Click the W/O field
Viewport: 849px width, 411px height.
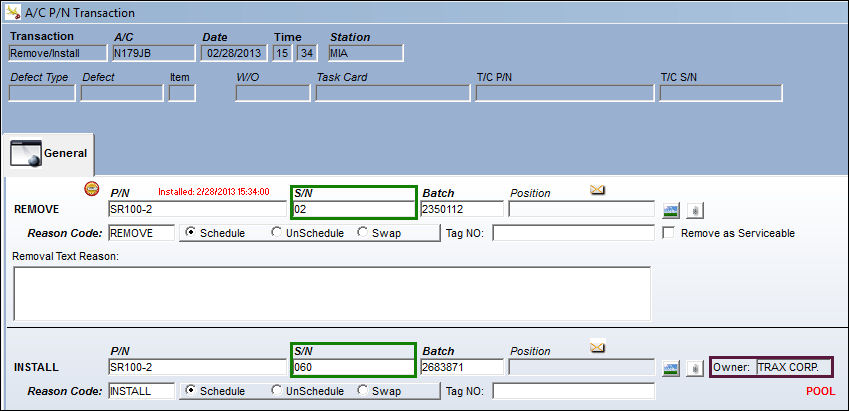point(273,93)
